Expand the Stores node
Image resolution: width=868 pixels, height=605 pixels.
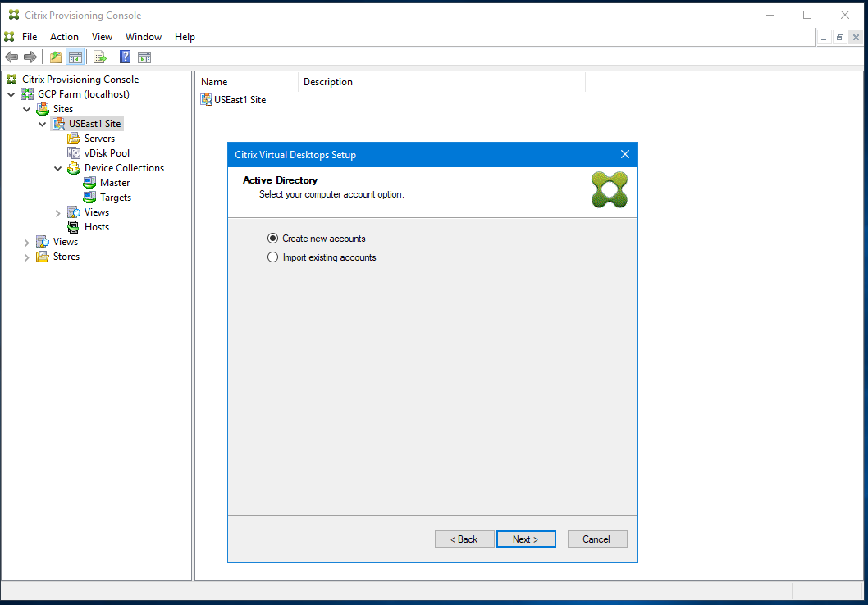[x=26, y=257]
